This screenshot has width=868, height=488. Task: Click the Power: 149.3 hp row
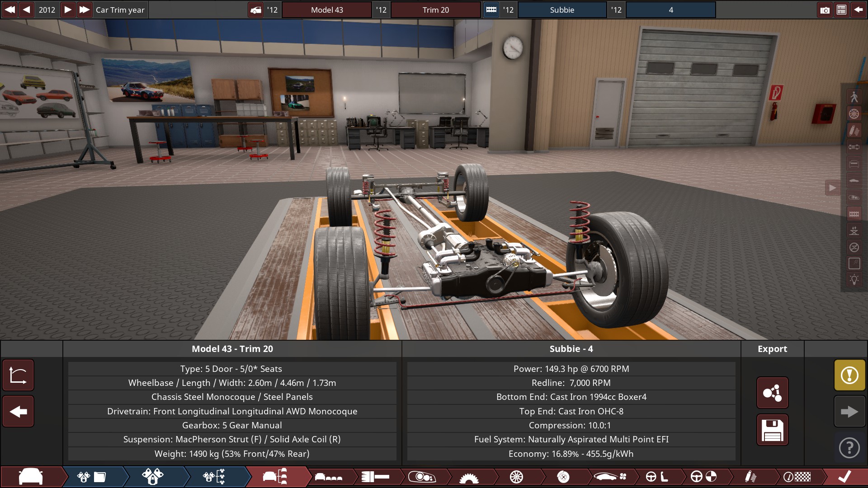571,369
